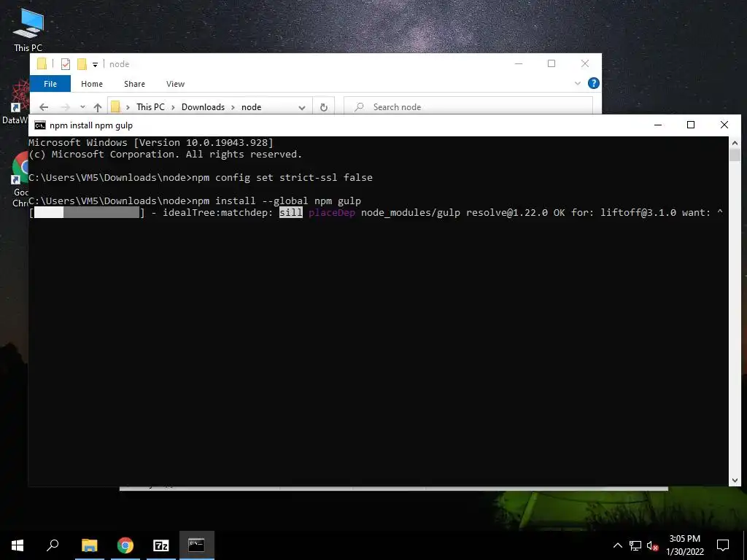Click the New Folder icon in Explorer's title bar

tap(82, 64)
